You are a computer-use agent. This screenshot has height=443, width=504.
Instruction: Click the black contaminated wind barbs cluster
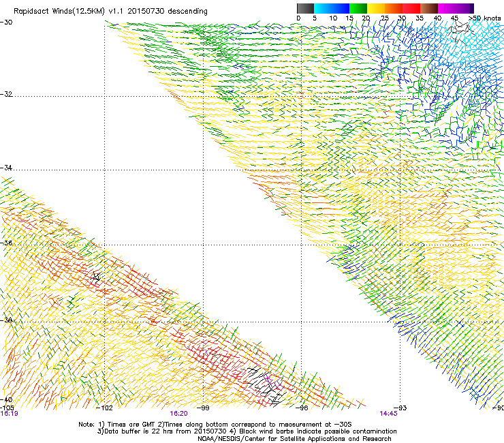266,386
